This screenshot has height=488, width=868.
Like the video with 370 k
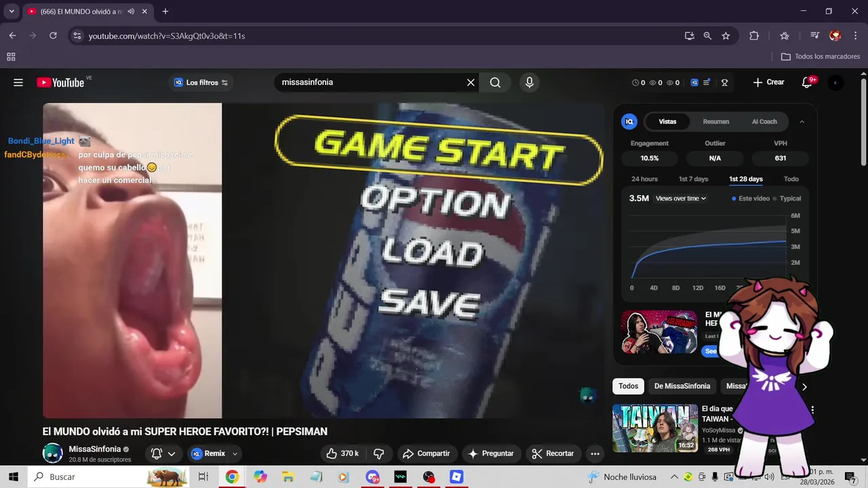tap(342, 453)
